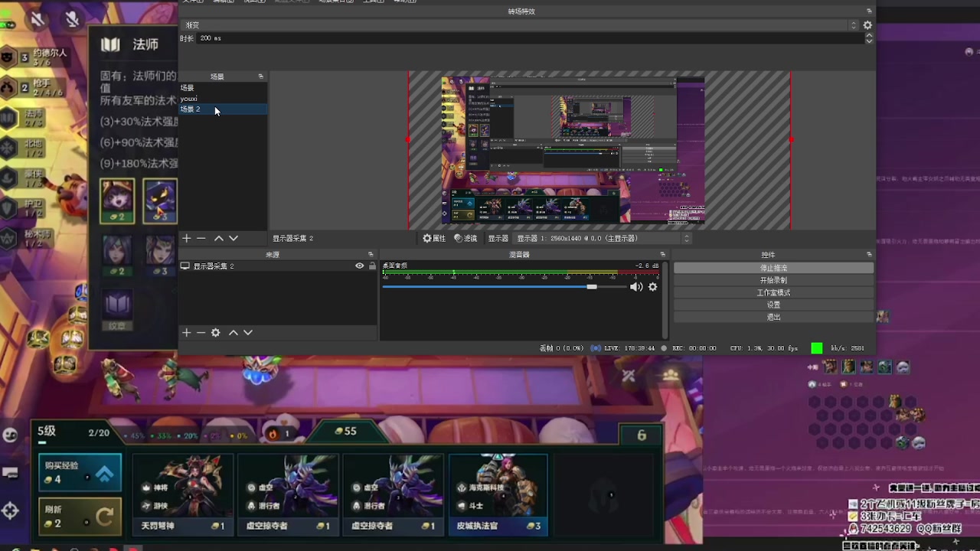The height and width of the screenshot is (551, 980).
Task: Buy the first 虚空掠夺者 card, second shop slot
Action: point(288,494)
